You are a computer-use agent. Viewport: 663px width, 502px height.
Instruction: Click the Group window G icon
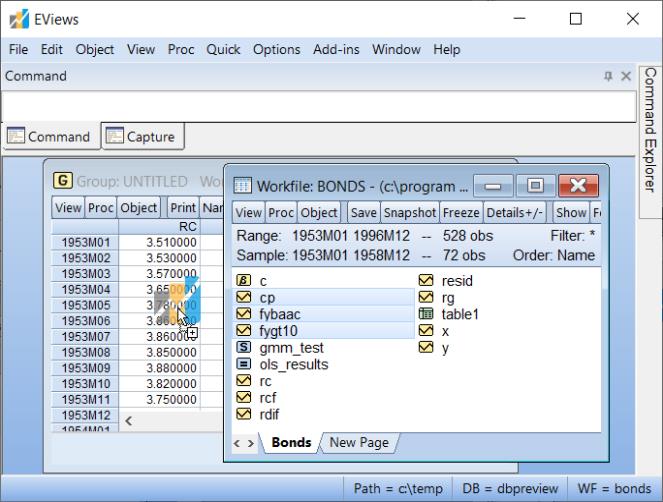(63, 181)
